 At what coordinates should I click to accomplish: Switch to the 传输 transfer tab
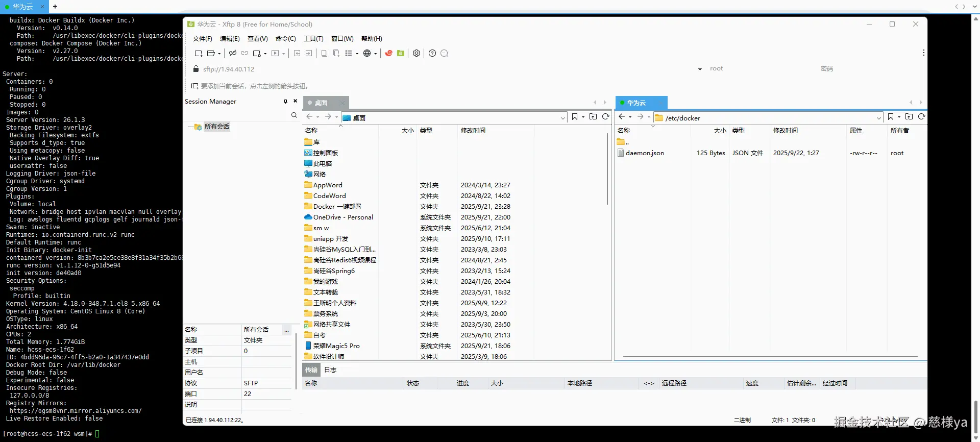click(x=311, y=370)
